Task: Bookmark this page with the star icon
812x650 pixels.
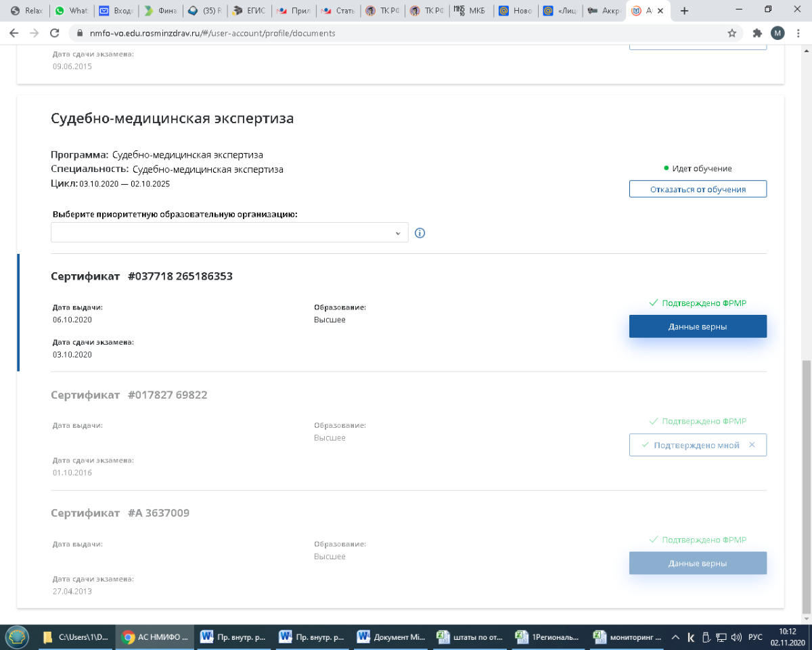Action: 731,33
